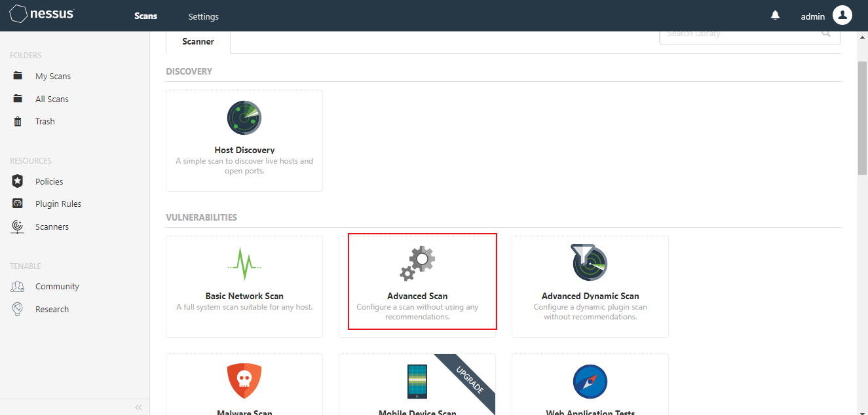868x415 pixels.
Task: Open the Community link
Action: [x=57, y=286]
